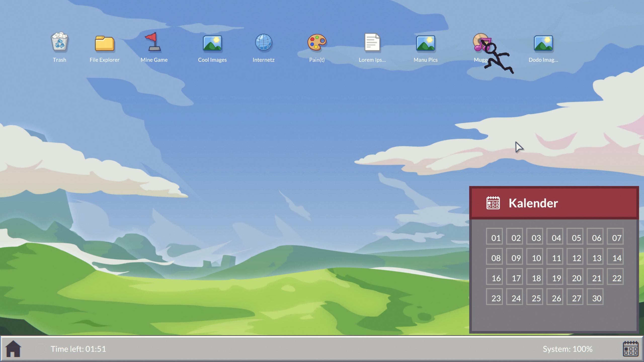Launch the Internetz globe icon
The height and width of the screenshot is (362, 644).
coord(263,43)
